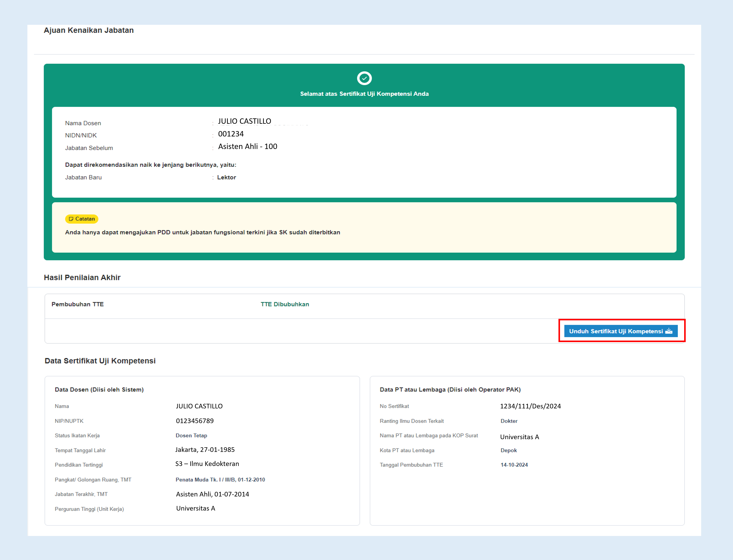Image resolution: width=733 pixels, height=560 pixels.
Task: Click the Pendidikan Tertinggi value S3 – Ilmu Kedokteran
Action: (207, 464)
